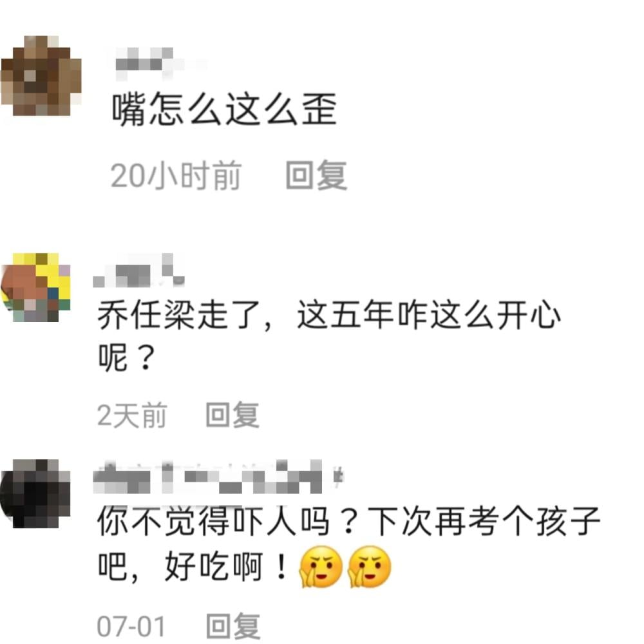Tap the blurred username above '乔任梁走了'
644x644 pixels.
pyautogui.click(x=139, y=270)
